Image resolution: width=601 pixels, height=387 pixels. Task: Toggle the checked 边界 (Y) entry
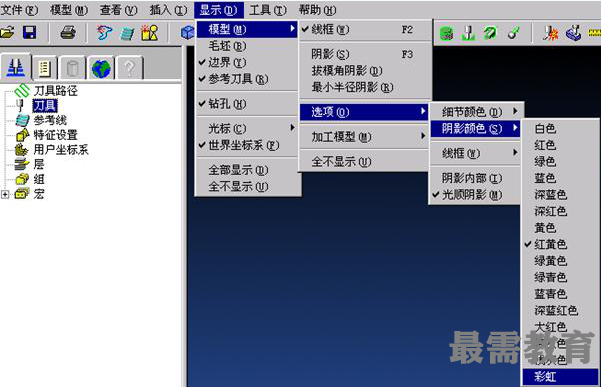[x=247, y=62]
